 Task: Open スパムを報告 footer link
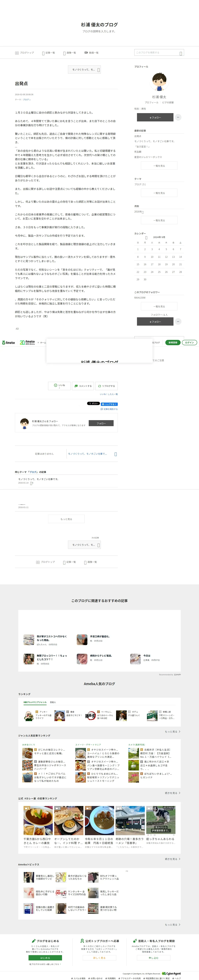coord(78,978)
